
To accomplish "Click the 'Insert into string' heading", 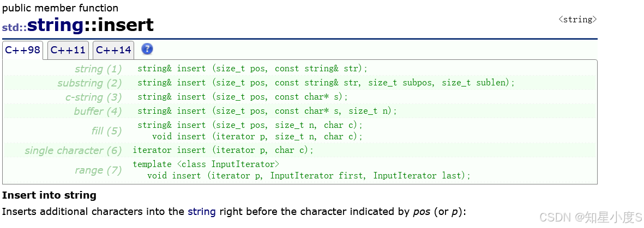I will tap(49, 195).
